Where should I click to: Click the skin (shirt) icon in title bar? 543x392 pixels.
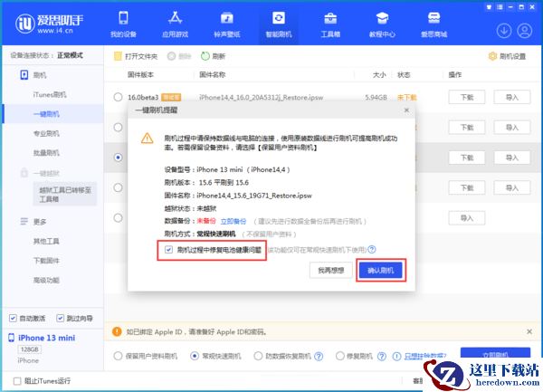(x=489, y=7)
